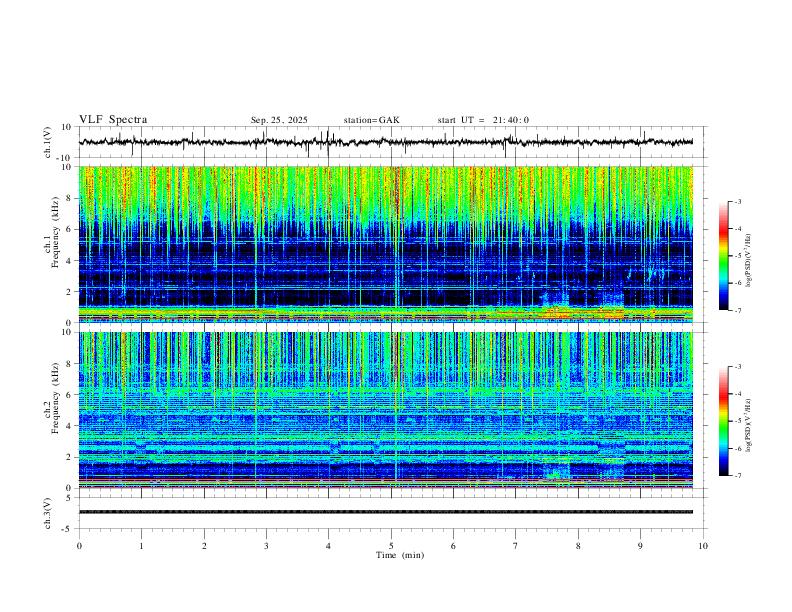The image size is (792, 612).
Task: Click the time-axis tick label "6"
Action: (454, 546)
